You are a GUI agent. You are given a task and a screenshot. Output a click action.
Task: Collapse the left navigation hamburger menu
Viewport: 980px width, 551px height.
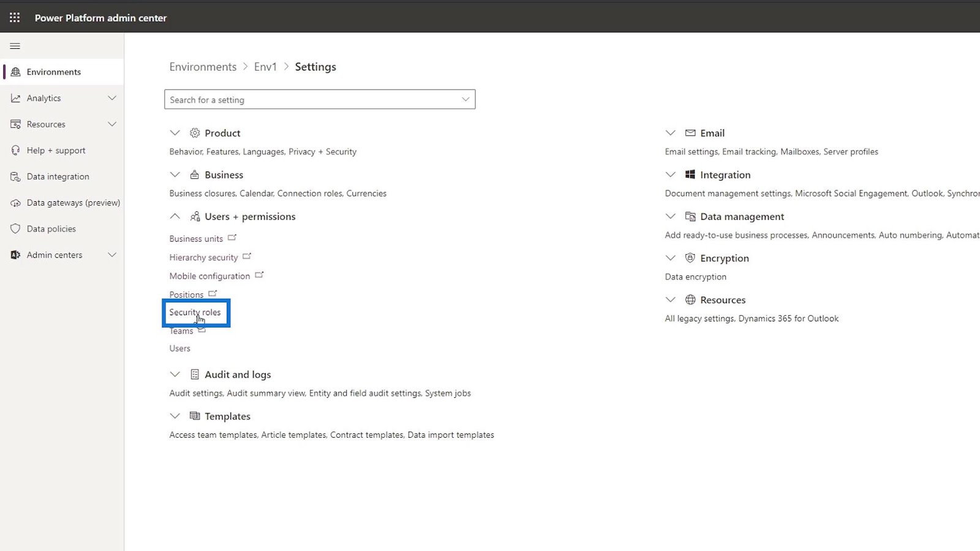[x=15, y=46]
